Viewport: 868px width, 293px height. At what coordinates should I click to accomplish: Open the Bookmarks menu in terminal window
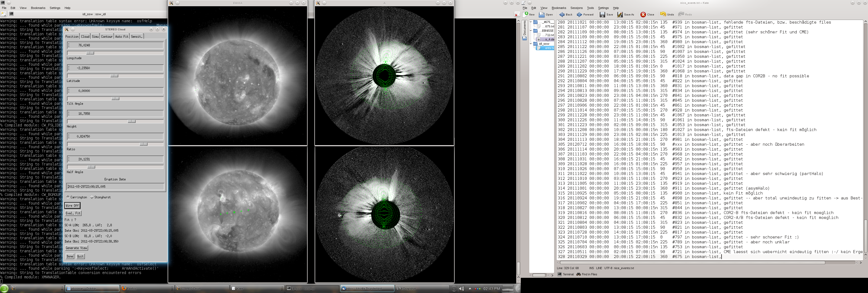tap(38, 8)
